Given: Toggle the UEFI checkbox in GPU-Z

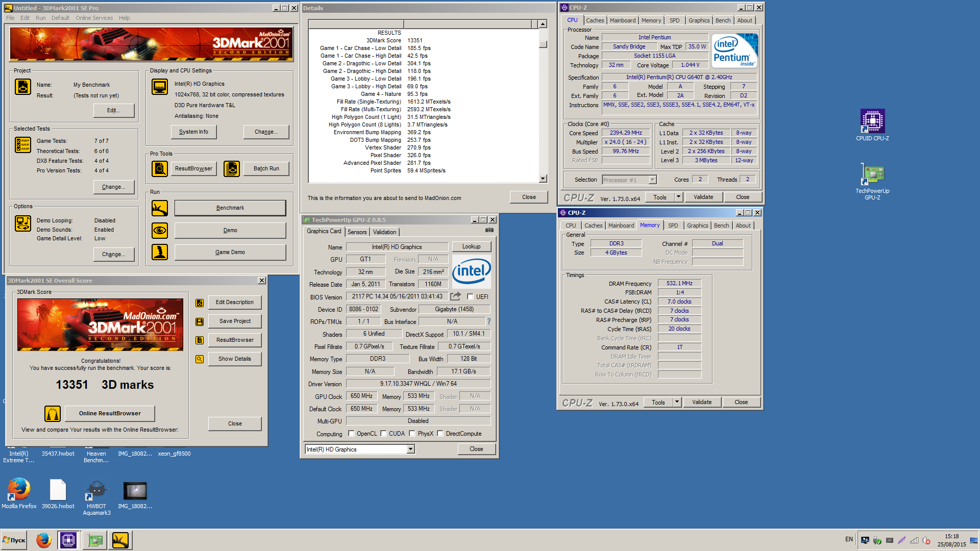Looking at the screenshot, I should (470, 296).
